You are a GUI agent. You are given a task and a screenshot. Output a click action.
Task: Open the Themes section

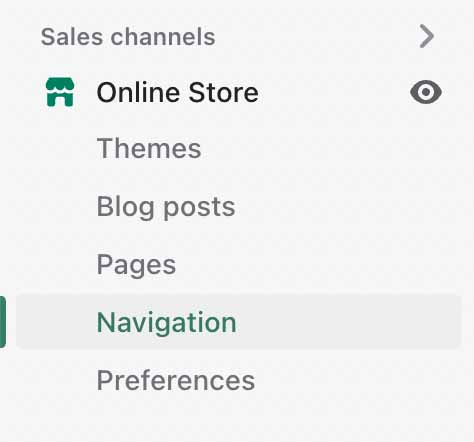tap(149, 148)
